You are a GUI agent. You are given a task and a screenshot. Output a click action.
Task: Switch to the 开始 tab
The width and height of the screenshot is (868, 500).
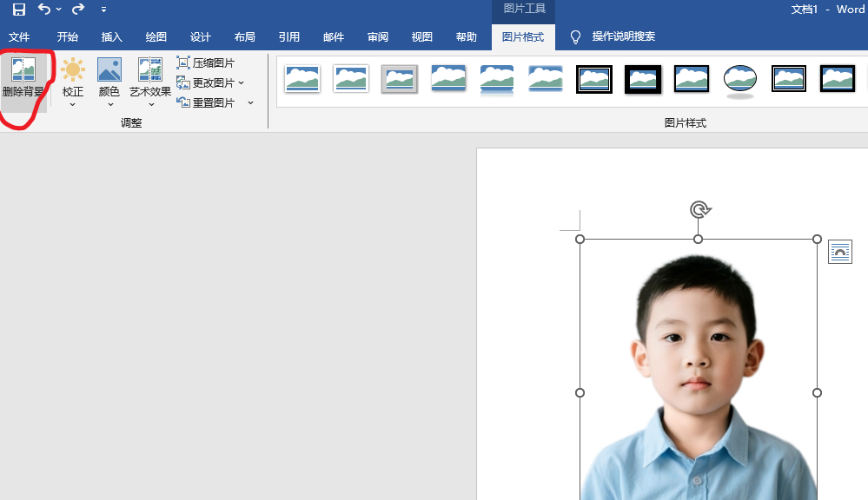click(68, 36)
